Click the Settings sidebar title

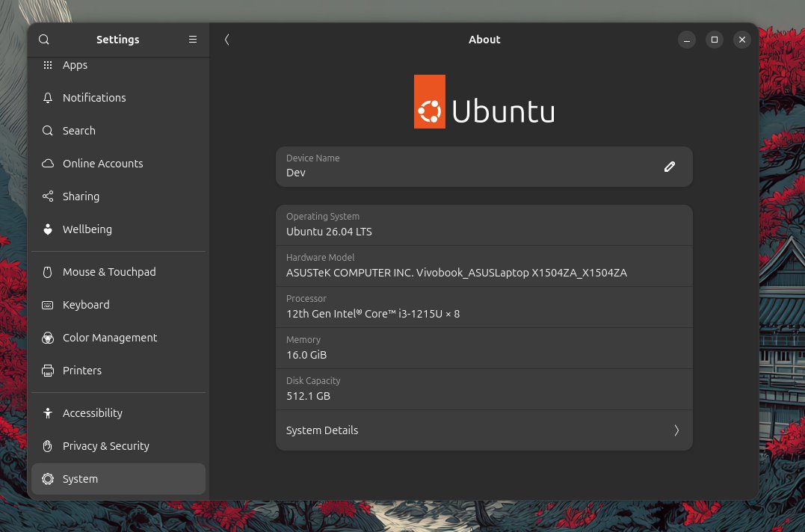(x=117, y=40)
